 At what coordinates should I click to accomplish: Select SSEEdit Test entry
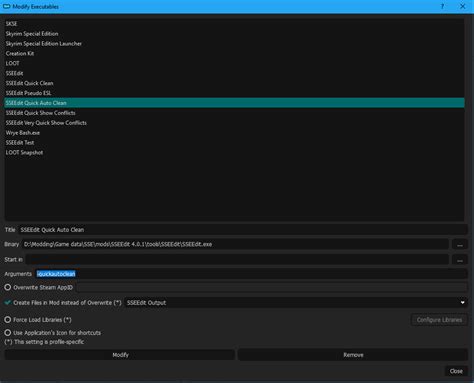pyautogui.click(x=234, y=142)
